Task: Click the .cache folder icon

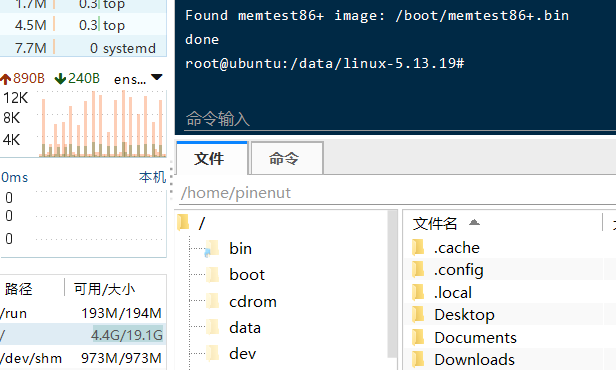Action: click(x=418, y=247)
